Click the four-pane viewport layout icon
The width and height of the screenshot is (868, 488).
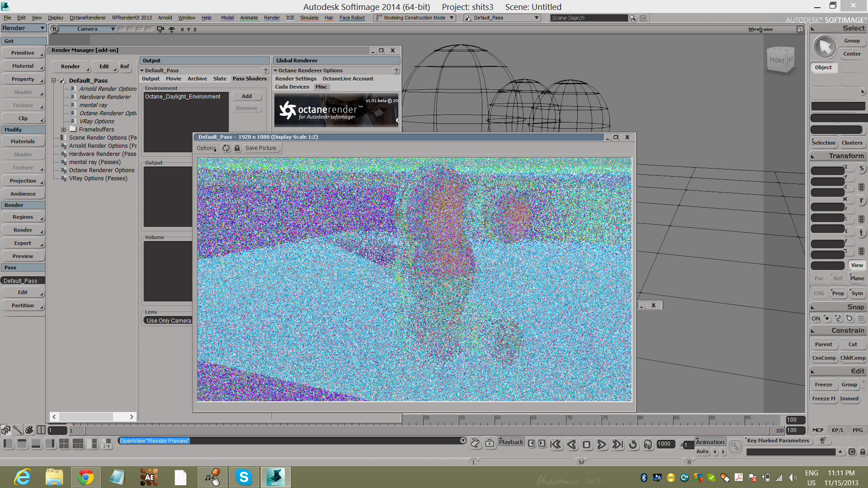tap(64, 444)
